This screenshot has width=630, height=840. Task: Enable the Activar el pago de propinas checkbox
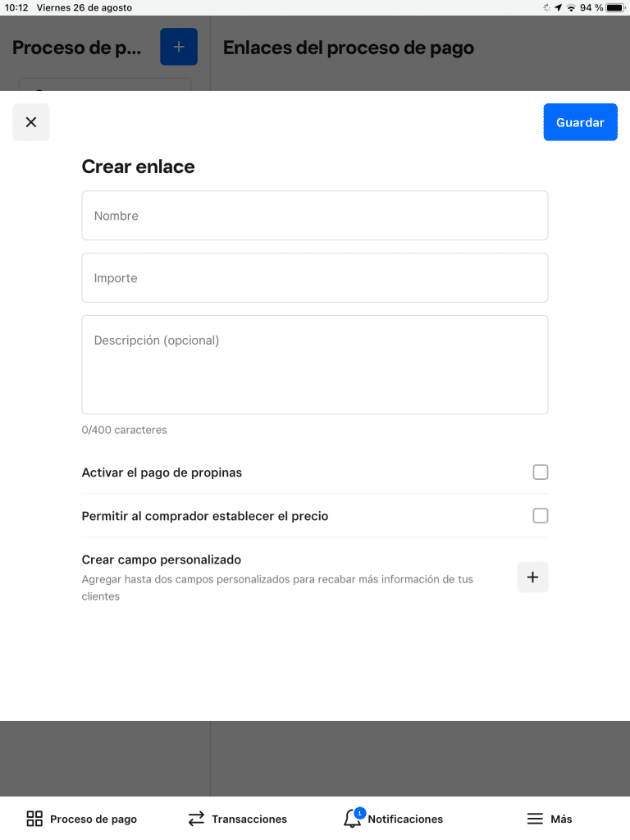540,472
